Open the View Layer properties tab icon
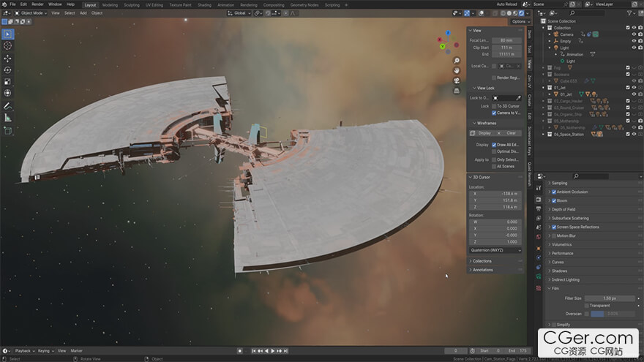644x362 pixels. point(539,219)
